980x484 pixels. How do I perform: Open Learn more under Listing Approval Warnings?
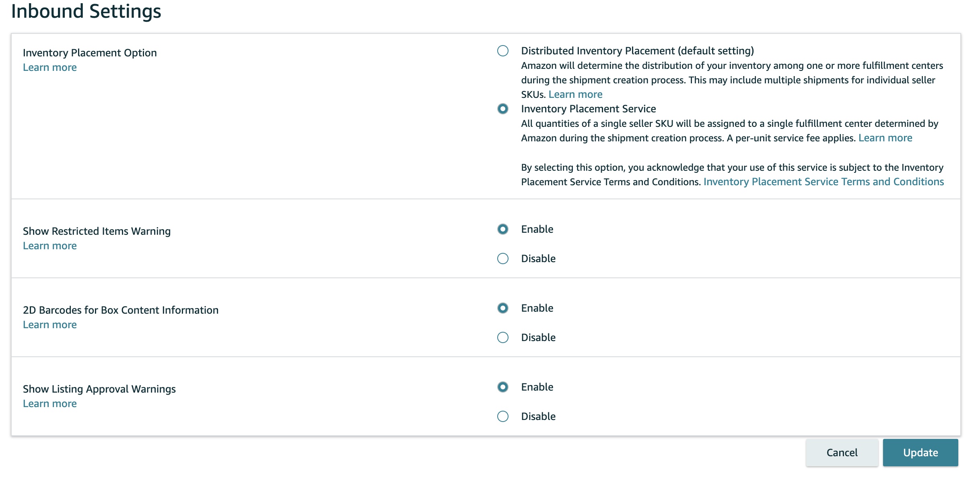(50, 403)
